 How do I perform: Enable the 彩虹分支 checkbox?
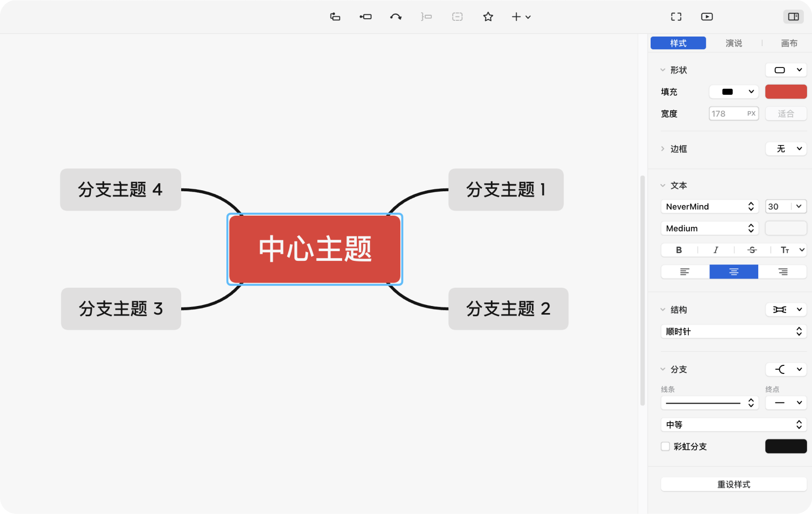665,447
